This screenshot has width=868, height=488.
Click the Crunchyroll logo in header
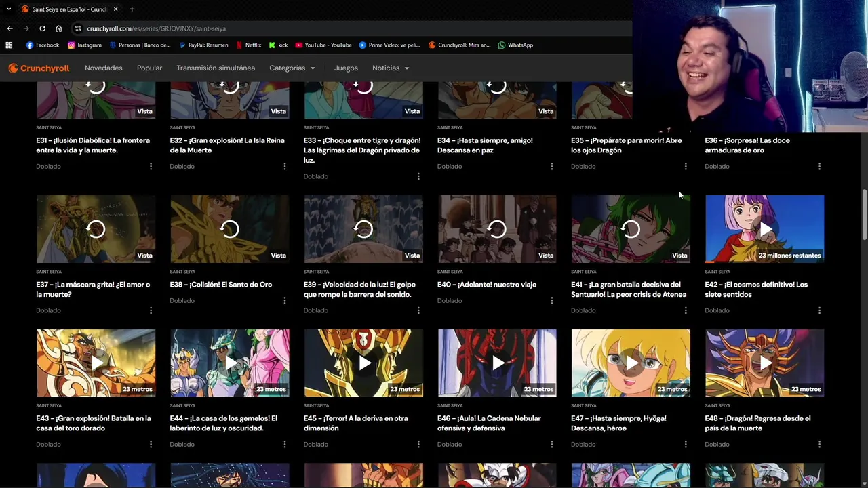point(39,68)
